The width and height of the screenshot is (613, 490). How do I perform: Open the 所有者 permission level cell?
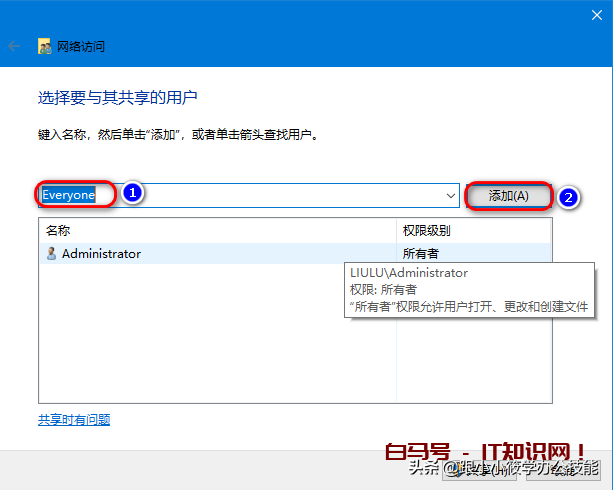[x=421, y=254]
